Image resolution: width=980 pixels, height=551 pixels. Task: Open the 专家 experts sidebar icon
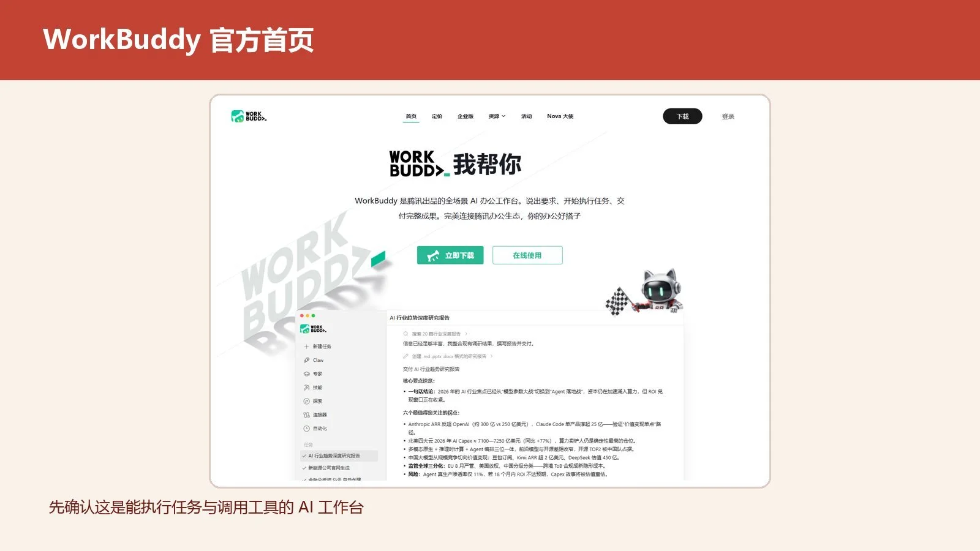tap(306, 374)
